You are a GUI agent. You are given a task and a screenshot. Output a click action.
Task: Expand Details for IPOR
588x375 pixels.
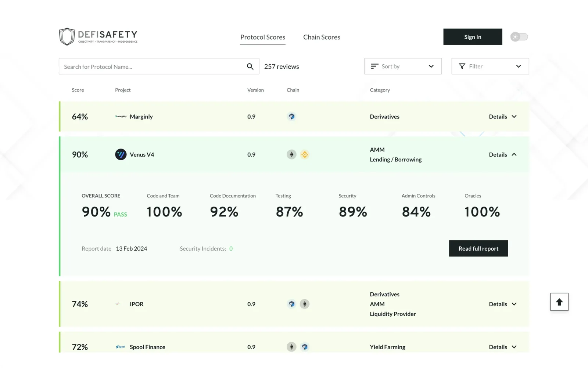(503, 304)
